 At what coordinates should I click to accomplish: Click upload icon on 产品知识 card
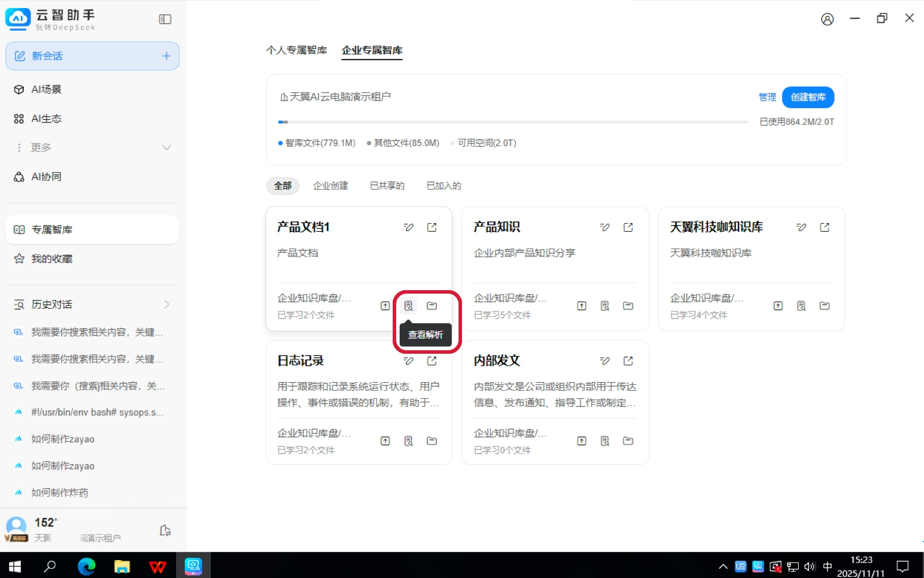582,306
